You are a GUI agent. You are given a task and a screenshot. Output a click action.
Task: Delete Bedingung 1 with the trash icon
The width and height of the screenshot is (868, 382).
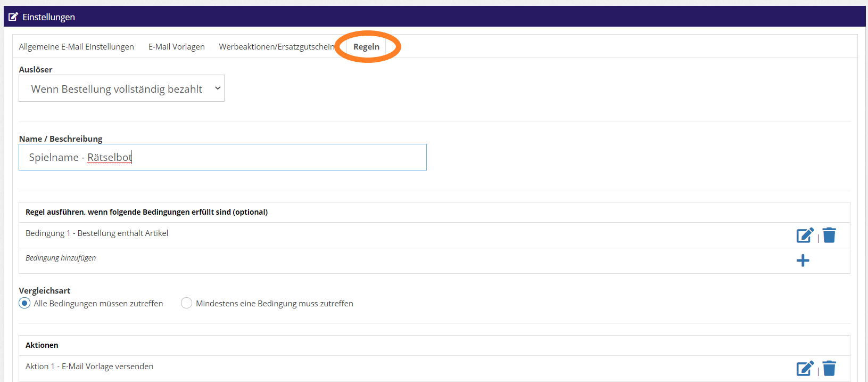[829, 235]
